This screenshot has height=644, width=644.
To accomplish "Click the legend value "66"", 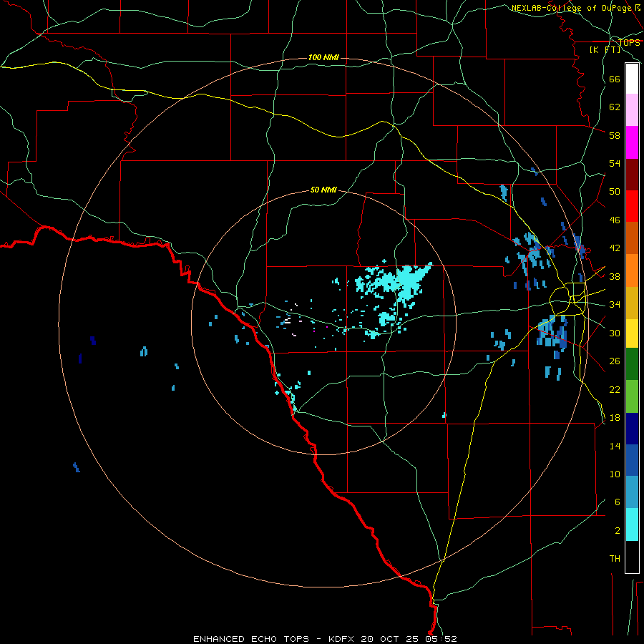I will [615, 79].
